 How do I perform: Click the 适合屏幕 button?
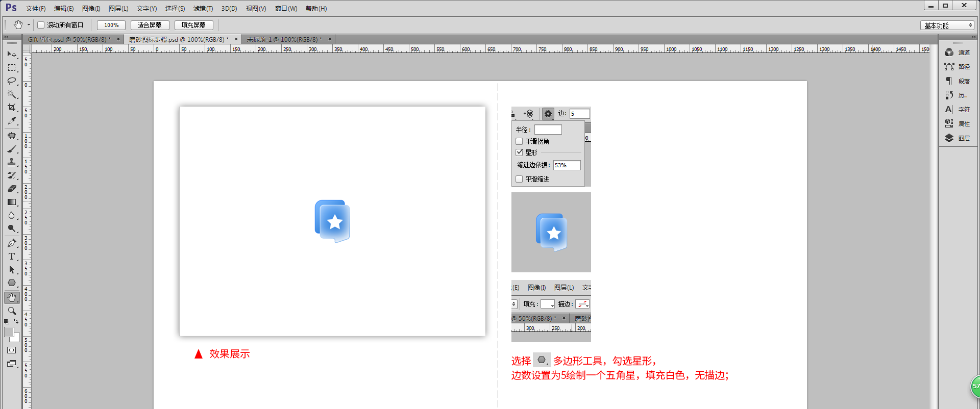point(150,25)
